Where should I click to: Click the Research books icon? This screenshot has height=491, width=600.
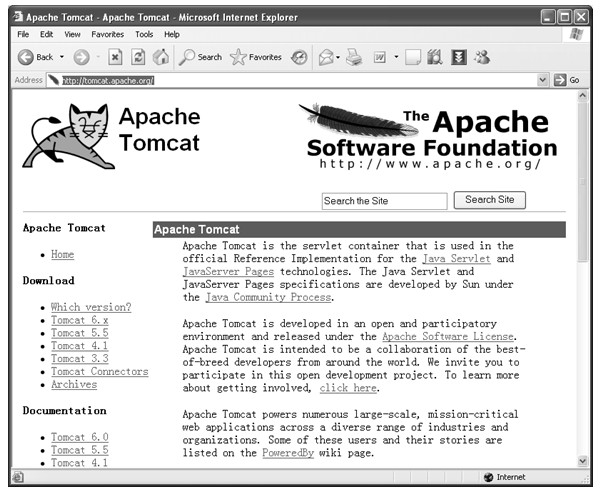435,57
